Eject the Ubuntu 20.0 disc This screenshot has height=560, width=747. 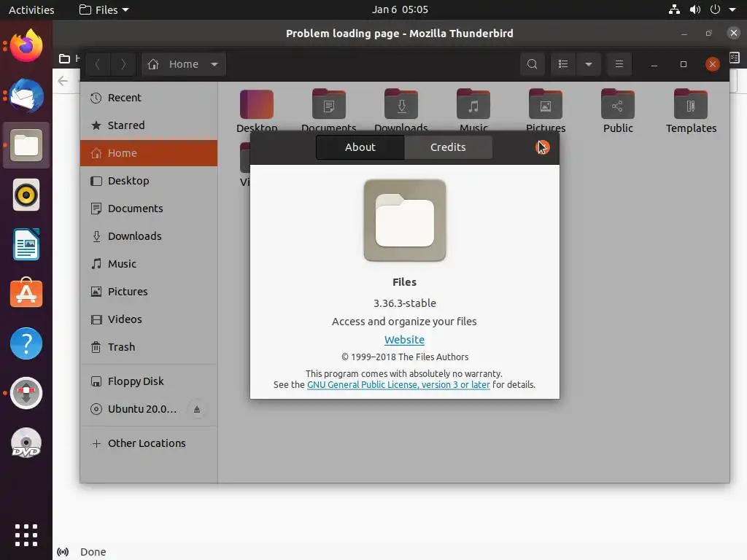point(197,409)
